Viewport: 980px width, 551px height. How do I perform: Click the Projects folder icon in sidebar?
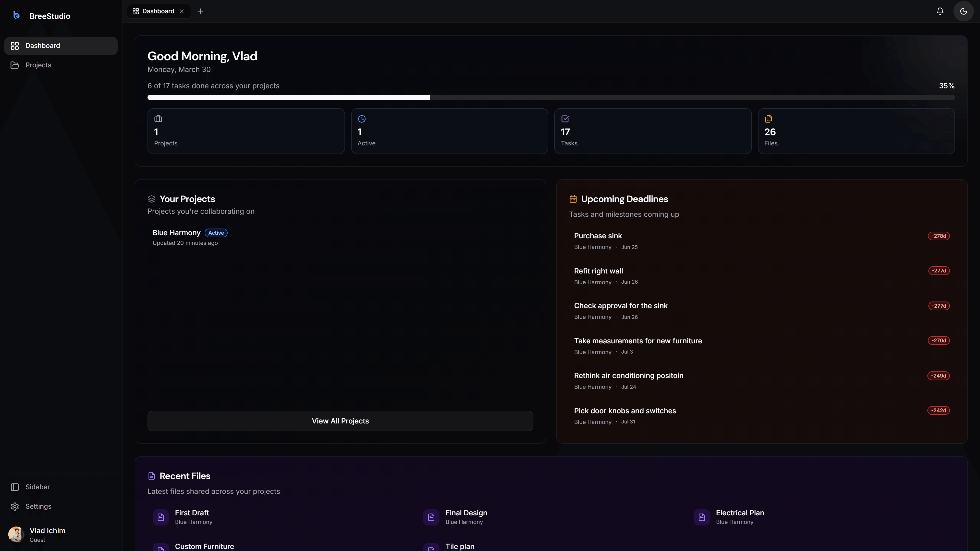click(15, 65)
